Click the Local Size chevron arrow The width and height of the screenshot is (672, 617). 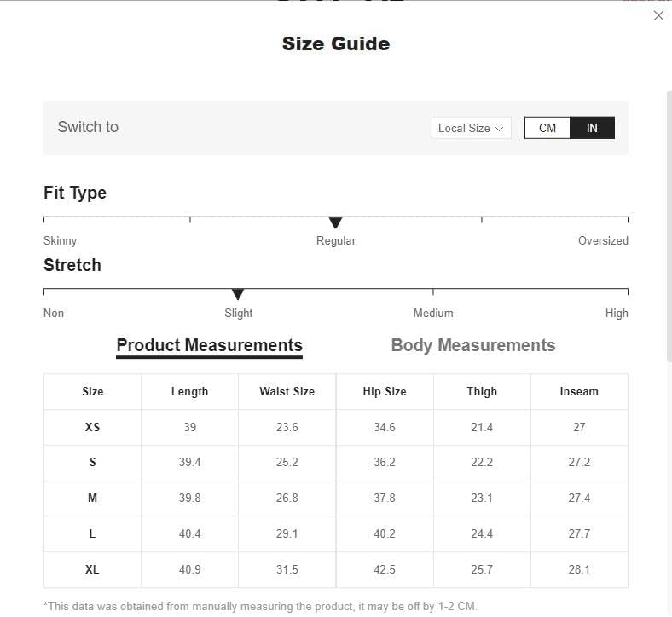[x=499, y=129]
